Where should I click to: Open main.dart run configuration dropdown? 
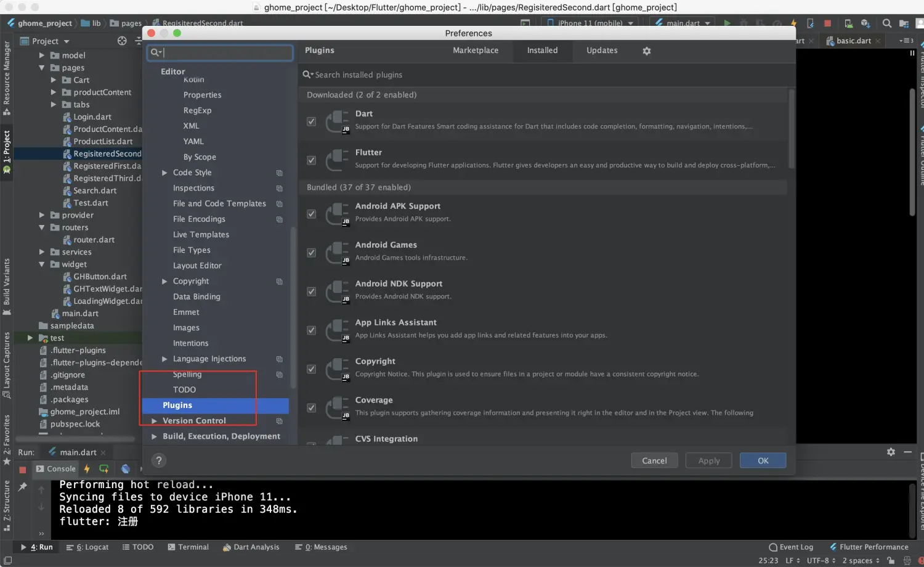683,23
